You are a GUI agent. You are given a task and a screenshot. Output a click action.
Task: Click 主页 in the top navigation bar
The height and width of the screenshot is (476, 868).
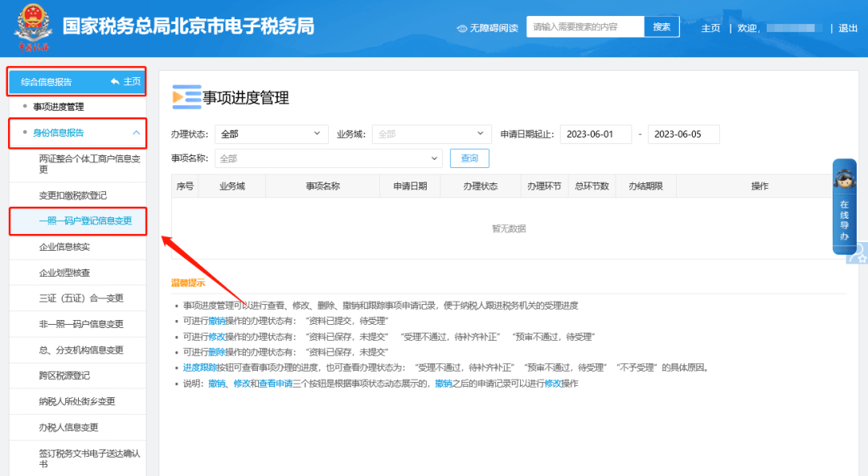click(x=710, y=27)
